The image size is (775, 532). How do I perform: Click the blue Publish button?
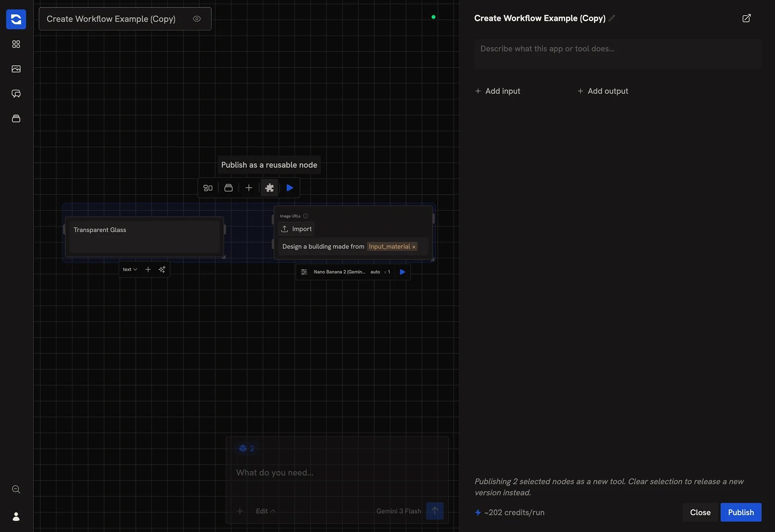pos(741,512)
